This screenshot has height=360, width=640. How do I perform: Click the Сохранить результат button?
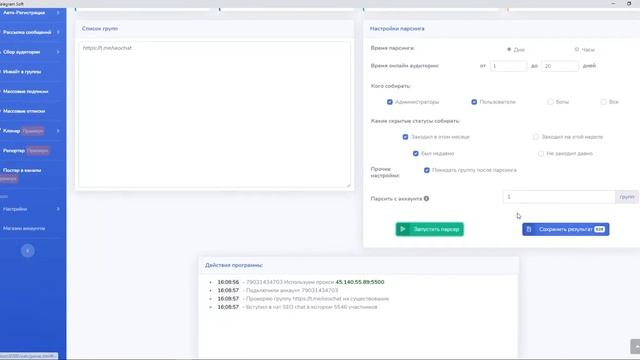[x=566, y=229]
